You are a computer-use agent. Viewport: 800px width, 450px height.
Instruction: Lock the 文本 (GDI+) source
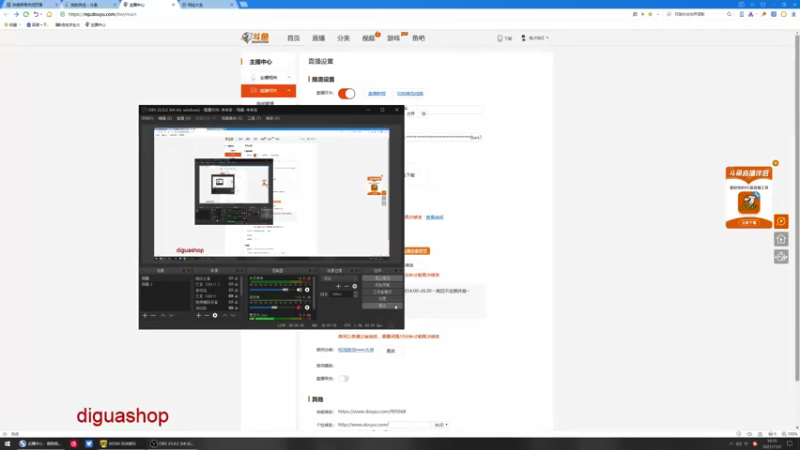[x=236, y=296]
